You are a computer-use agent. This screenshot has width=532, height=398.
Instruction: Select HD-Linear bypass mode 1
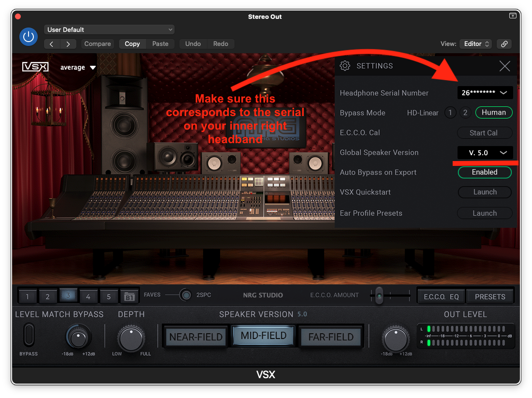[450, 113]
